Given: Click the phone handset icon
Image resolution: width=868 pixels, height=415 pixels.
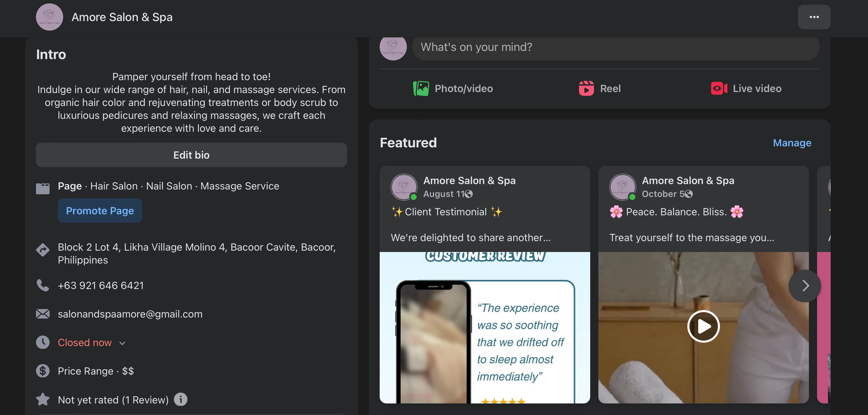Looking at the screenshot, I should [x=43, y=285].
